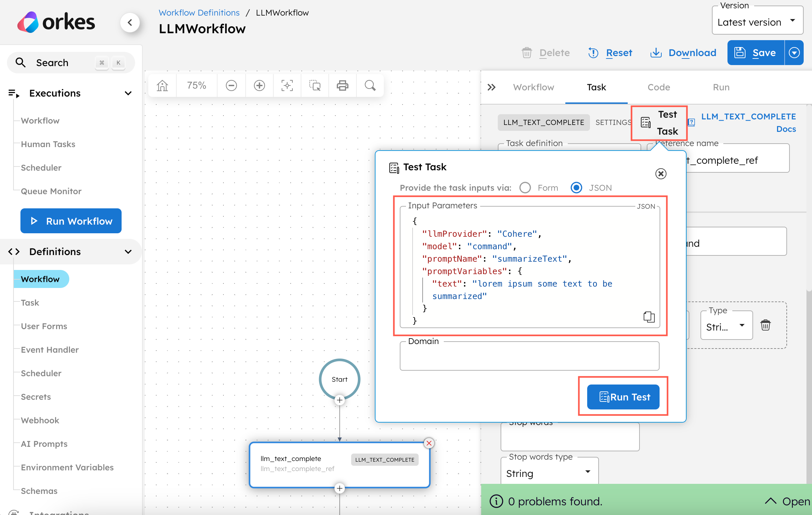
Task: Click the Stop words input field
Action: [x=570, y=437]
